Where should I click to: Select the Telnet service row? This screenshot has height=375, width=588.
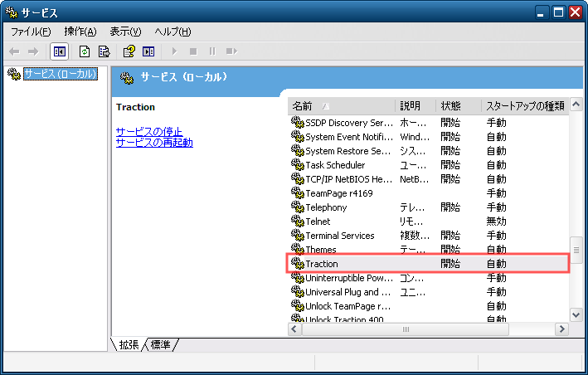(318, 222)
